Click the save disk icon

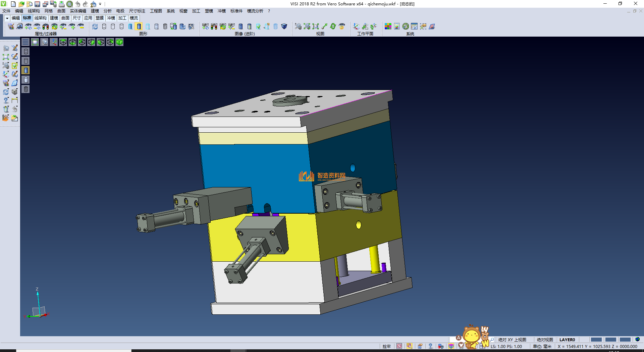click(37, 4)
